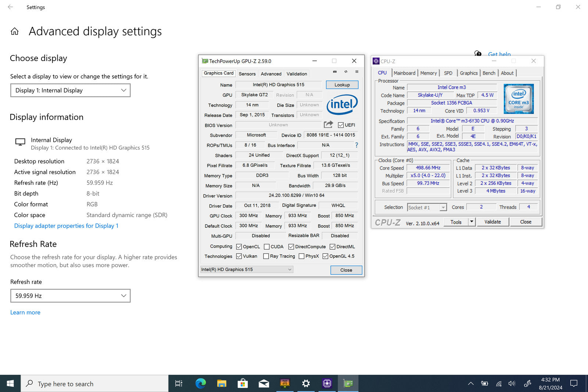This screenshot has width=588, height=392.
Task: Click the GPU-Z screenshot camera icon
Action: pyautogui.click(x=335, y=72)
